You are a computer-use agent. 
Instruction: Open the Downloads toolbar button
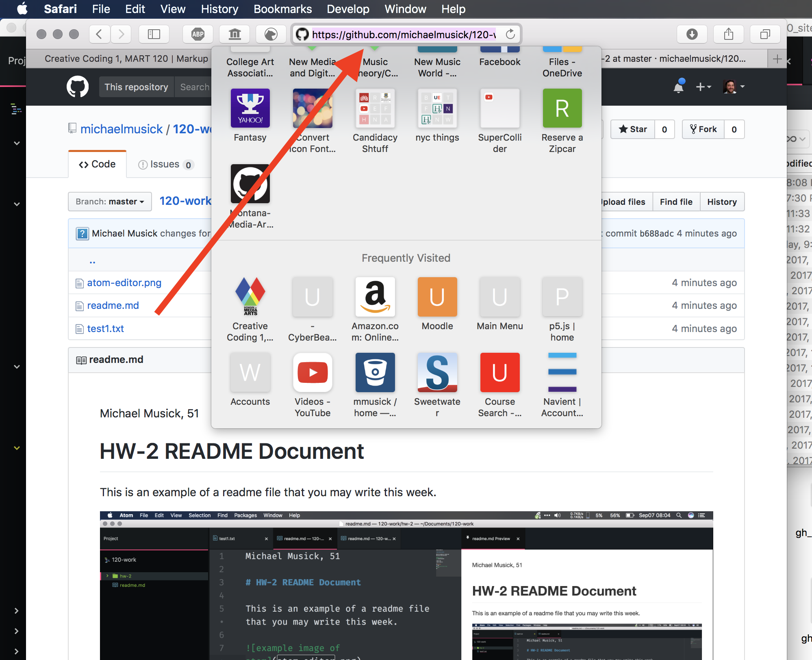coord(692,34)
